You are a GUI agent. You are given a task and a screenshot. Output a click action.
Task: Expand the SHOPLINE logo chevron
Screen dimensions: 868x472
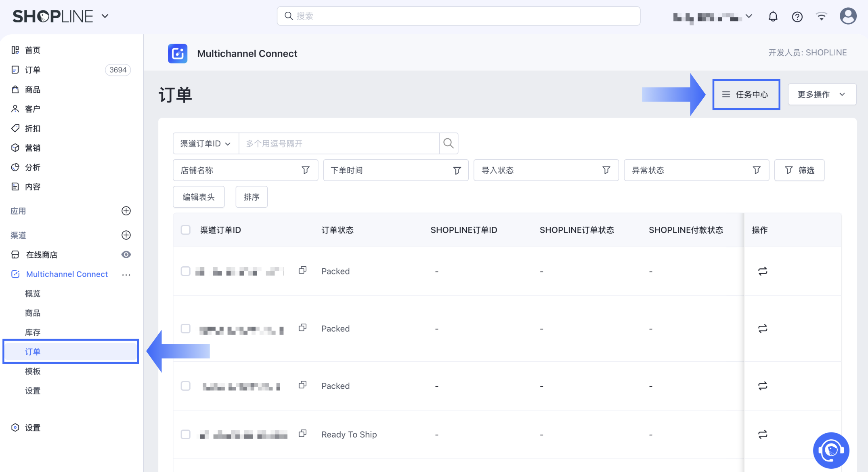point(105,16)
